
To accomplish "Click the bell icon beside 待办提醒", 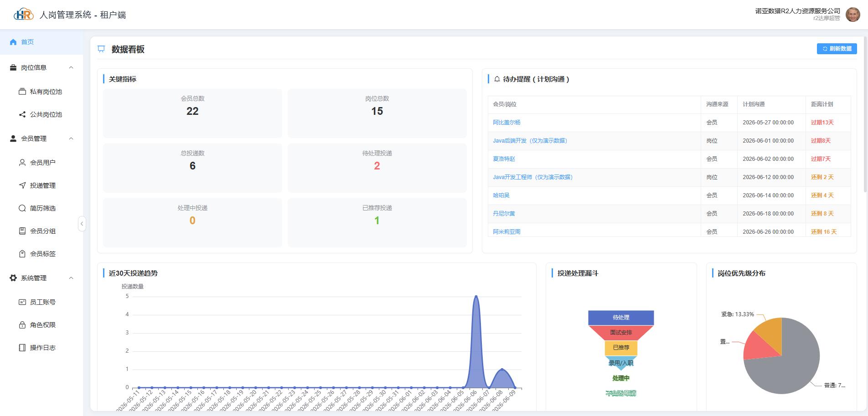I will pyautogui.click(x=497, y=79).
